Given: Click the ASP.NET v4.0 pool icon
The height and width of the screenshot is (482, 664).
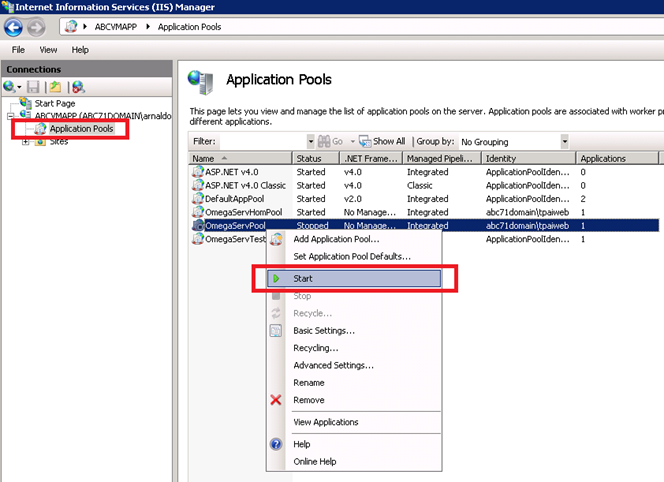Looking at the screenshot, I should pyautogui.click(x=198, y=172).
